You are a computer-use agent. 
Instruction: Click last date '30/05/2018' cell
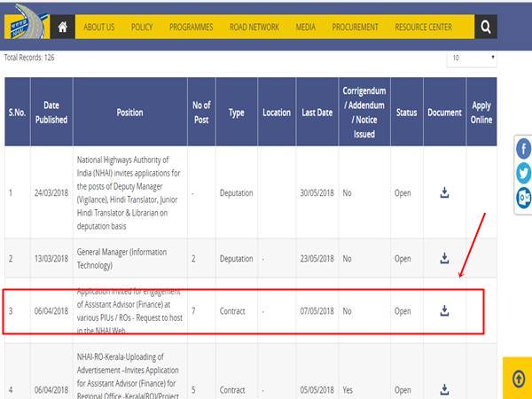[317, 192]
